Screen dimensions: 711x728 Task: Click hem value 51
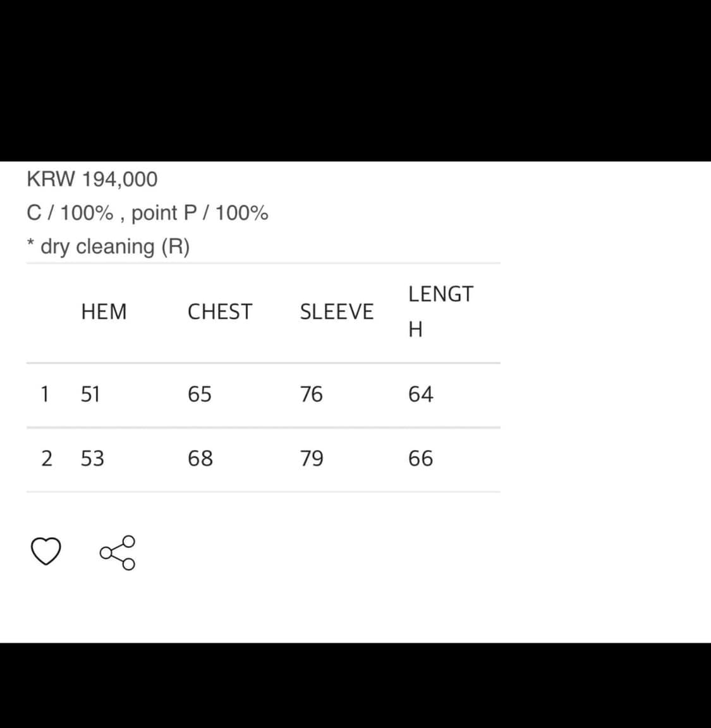(x=90, y=394)
